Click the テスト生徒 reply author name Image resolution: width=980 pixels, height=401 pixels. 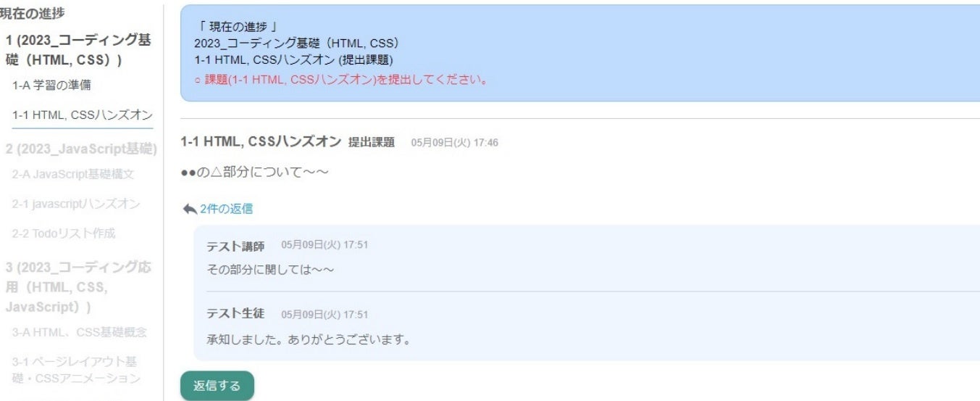(236, 314)
